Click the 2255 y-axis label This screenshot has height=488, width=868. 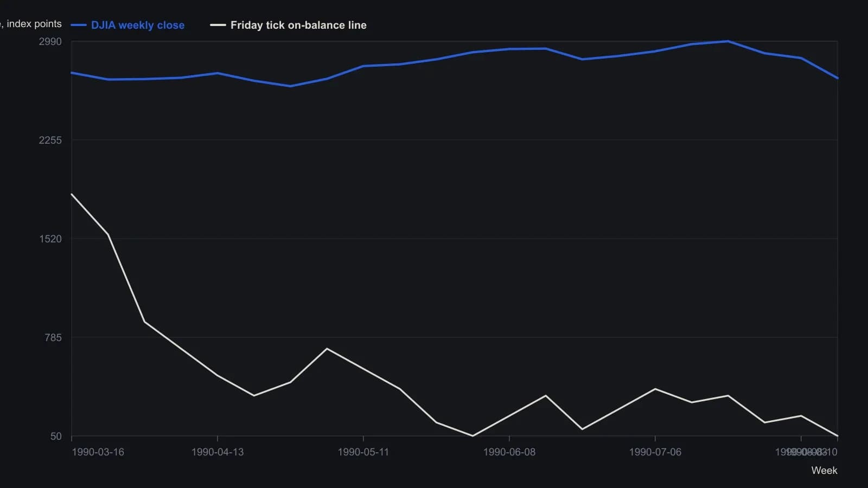tap(50, 140)
